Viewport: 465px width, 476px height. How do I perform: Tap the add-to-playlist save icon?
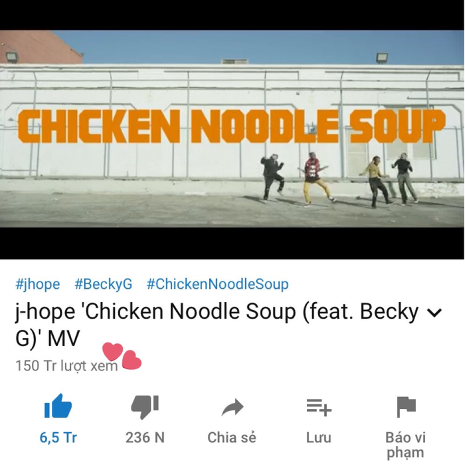coord(319,408)
